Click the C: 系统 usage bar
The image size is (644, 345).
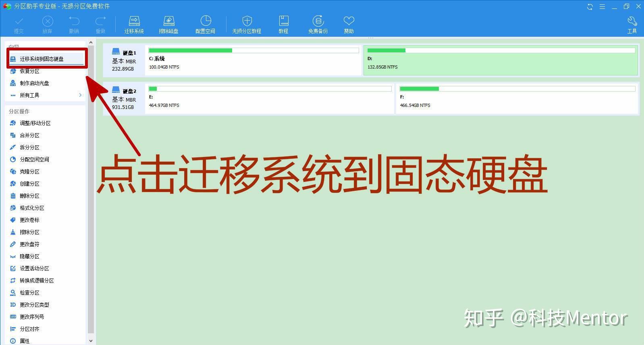click(253, 50)
